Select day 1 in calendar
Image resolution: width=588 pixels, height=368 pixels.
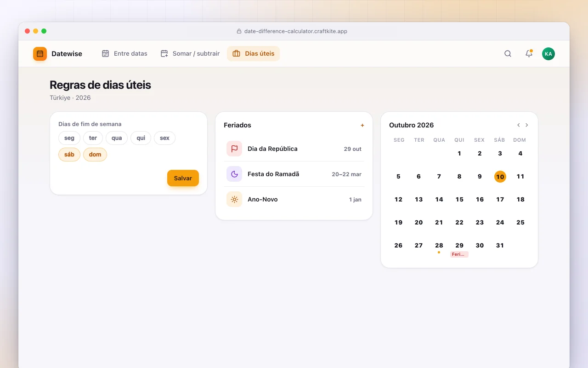pyautogui.click(x=459, y=154)
